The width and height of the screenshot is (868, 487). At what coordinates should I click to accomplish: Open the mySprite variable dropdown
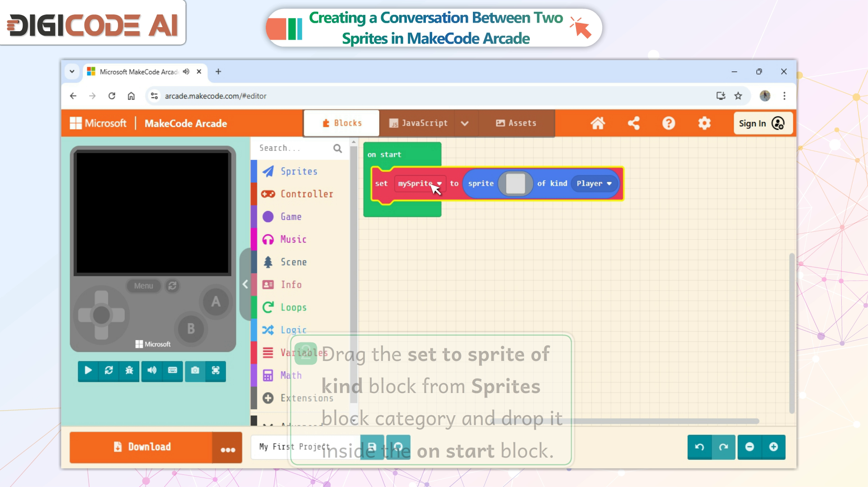coord(420,183)
